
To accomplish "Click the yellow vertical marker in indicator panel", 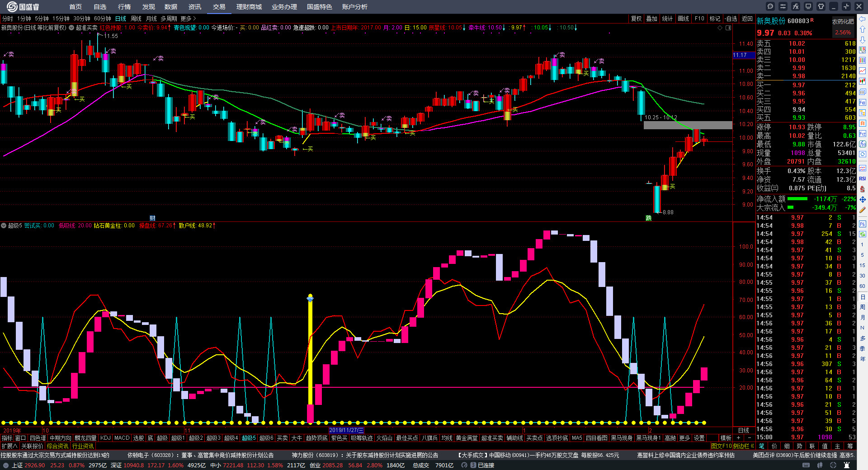I will (x=310, y=352).
